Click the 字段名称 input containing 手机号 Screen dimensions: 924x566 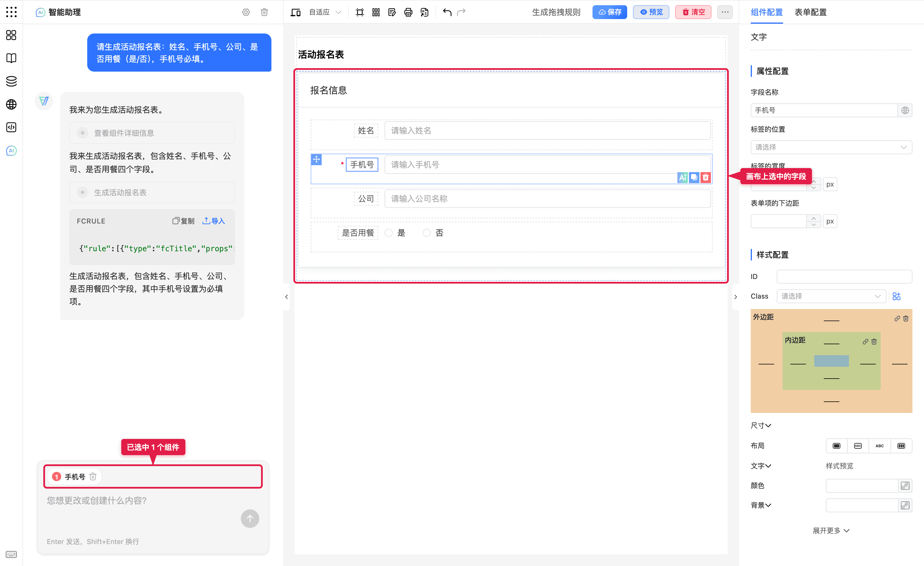(824, 110)
